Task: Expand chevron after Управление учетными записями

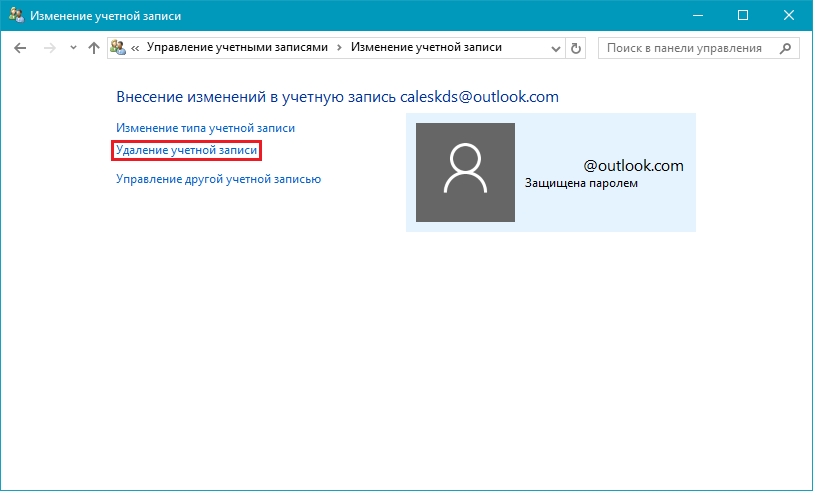Action: tap(339, 48)
